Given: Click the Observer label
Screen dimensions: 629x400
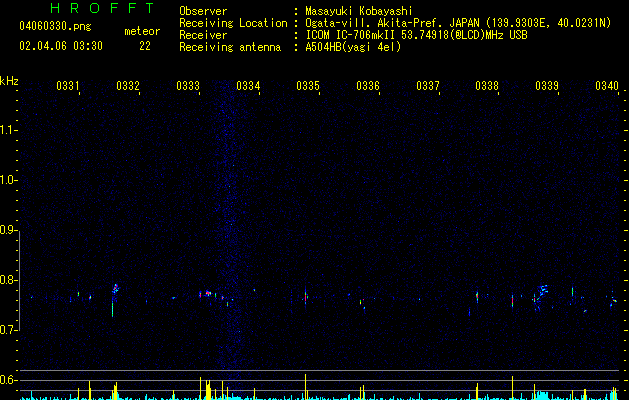Looking at the screenshot, I should click(203, 11).
